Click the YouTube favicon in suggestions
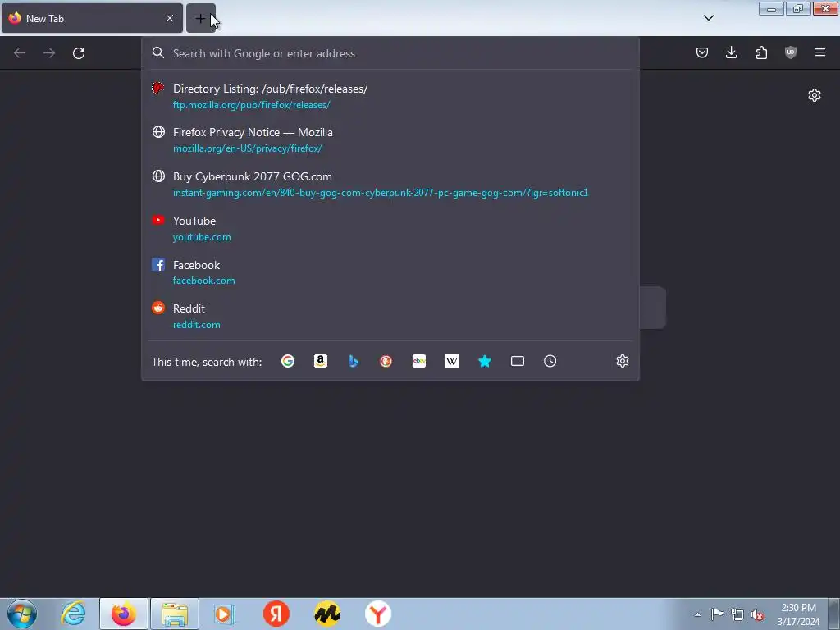Viewport: 840px width, 630px height. 158,220
